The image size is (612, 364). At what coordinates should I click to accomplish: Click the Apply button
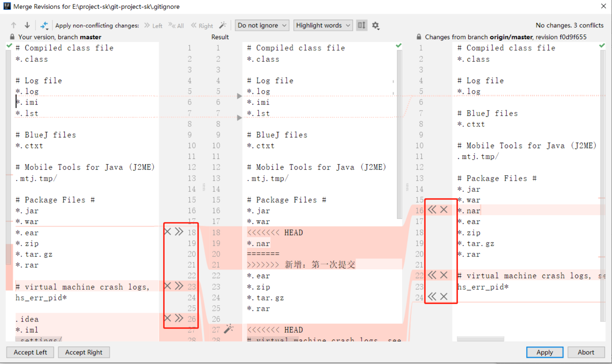544,352
